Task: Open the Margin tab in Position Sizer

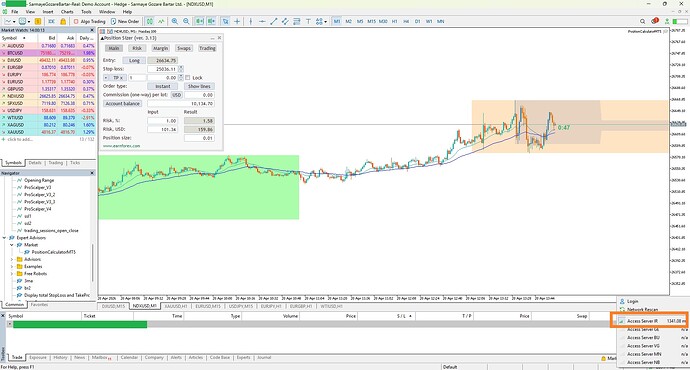Action: [160, 48]
